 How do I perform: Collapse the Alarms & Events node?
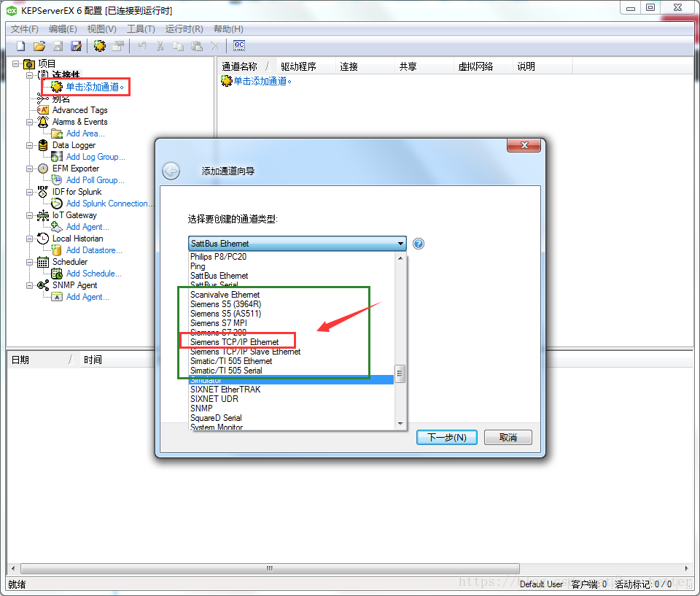pyautogui.click(x=29, y=122)
